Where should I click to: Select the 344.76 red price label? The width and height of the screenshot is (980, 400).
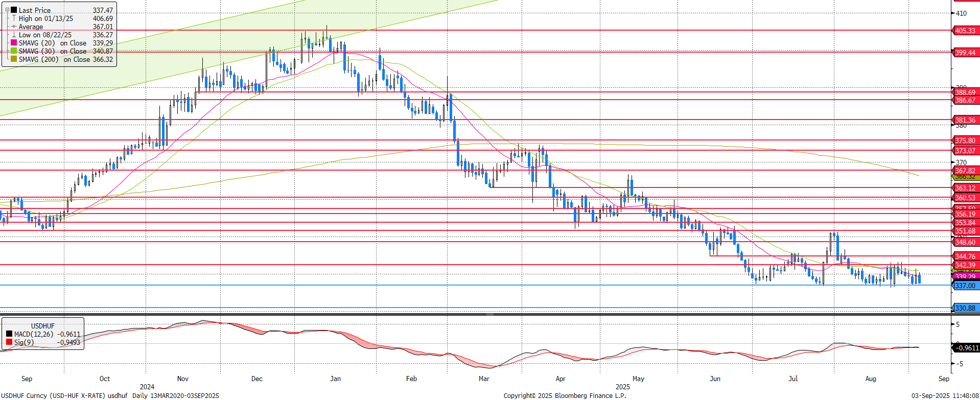965,256
